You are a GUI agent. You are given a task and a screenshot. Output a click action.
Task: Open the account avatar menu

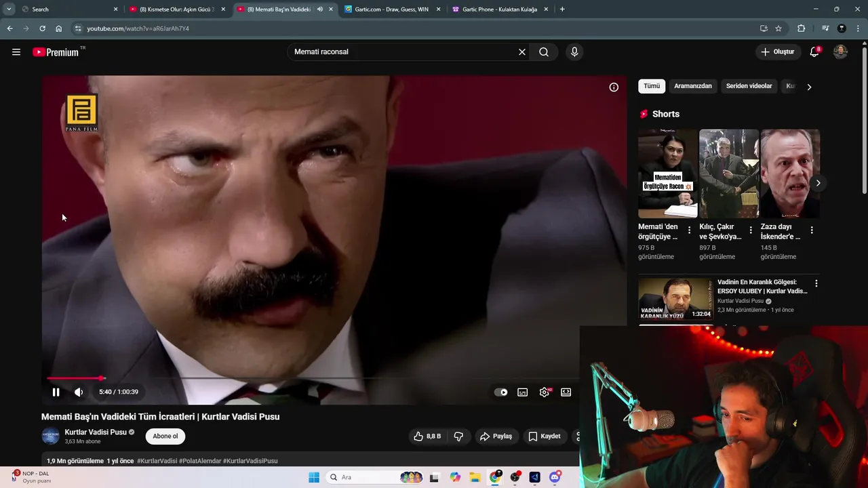[x=840, y=52]
